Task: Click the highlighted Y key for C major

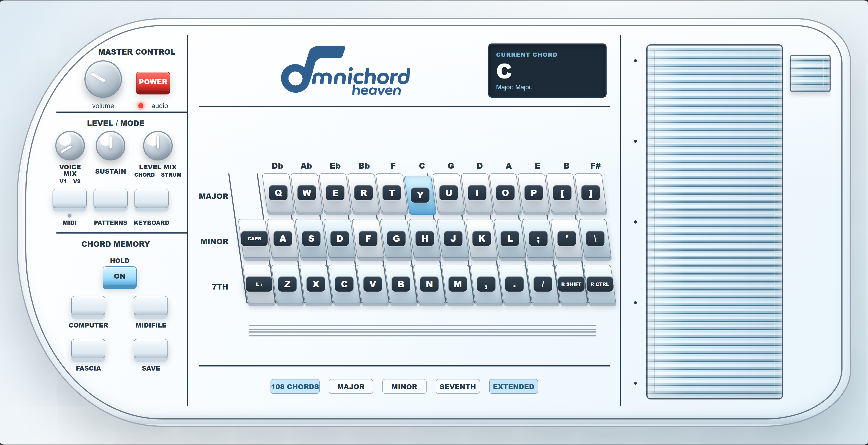Action: tap(420, 195)
